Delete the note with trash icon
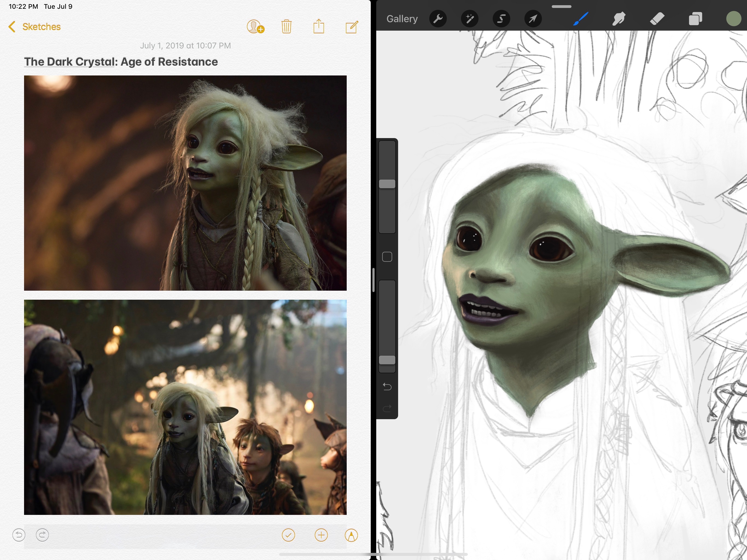 [286, 26]
